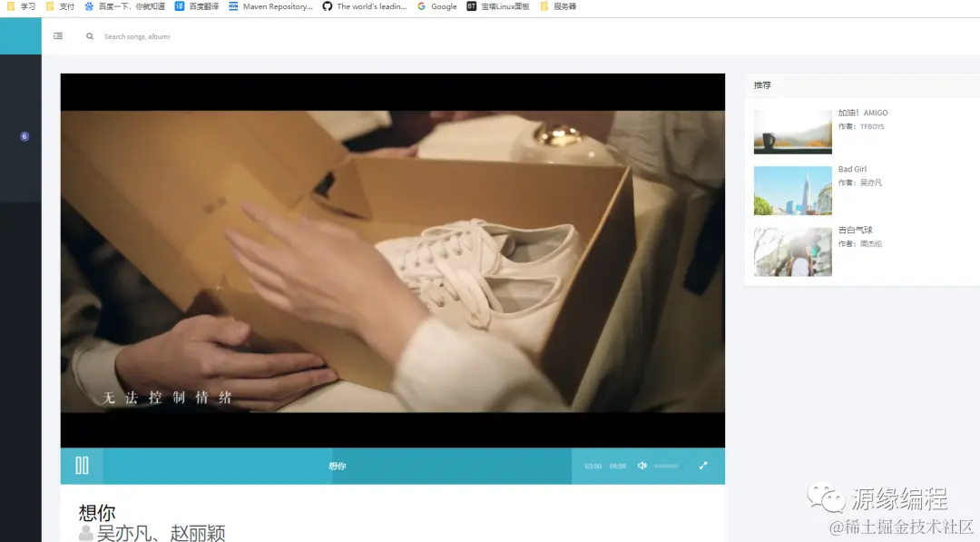Open the 百度一下 bookmark
This screenshot has height=542, width=980.
tap(124, 6)
